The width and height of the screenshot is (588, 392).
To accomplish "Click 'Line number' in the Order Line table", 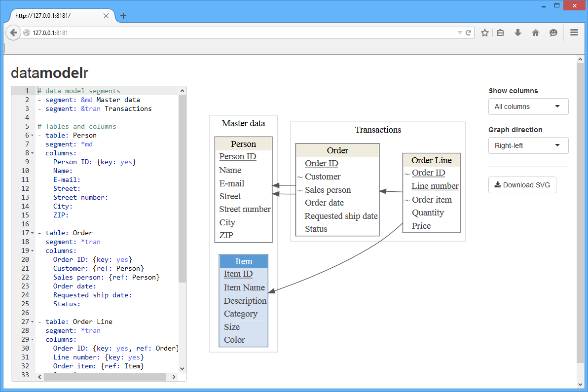I will (435, 186).
